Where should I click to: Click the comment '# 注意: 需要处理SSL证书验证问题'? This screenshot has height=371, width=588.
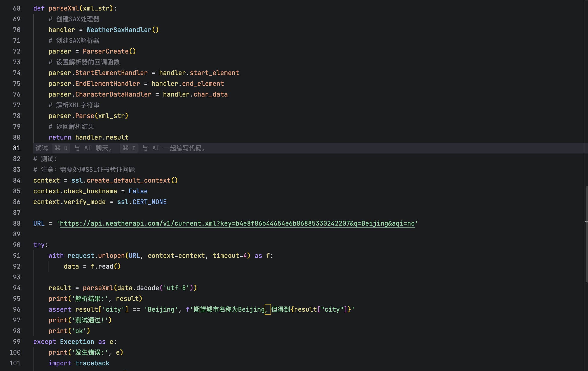pyautogui.click(x=84, y=170)
